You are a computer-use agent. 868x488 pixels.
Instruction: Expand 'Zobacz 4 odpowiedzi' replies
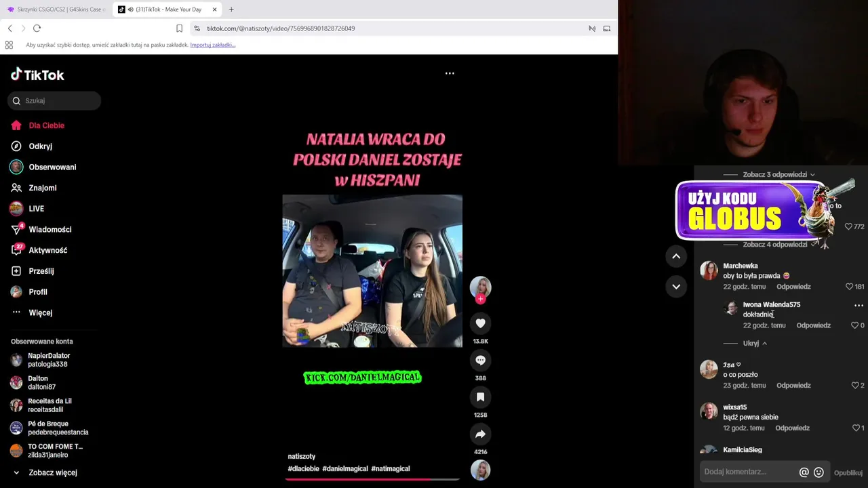pos(778,245)
